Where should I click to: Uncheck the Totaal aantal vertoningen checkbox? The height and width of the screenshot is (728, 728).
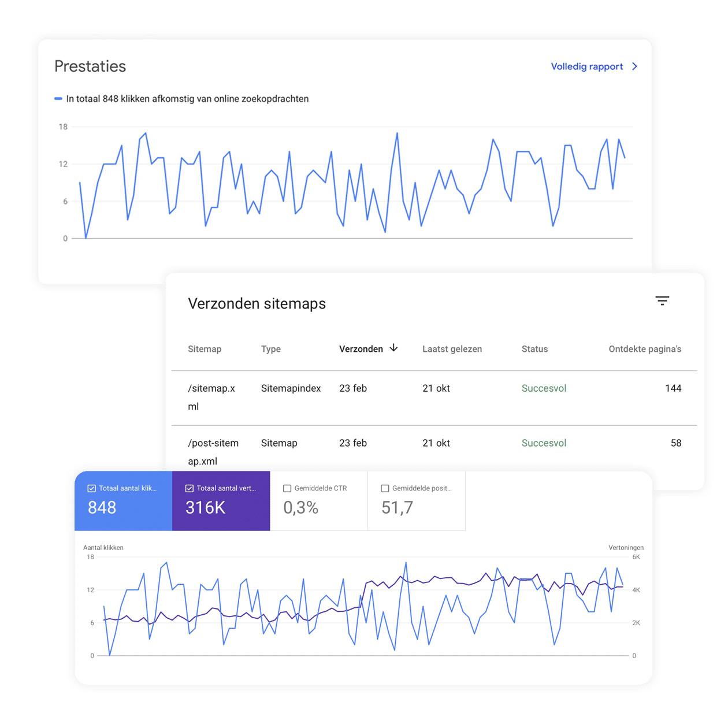coord(189,488)
